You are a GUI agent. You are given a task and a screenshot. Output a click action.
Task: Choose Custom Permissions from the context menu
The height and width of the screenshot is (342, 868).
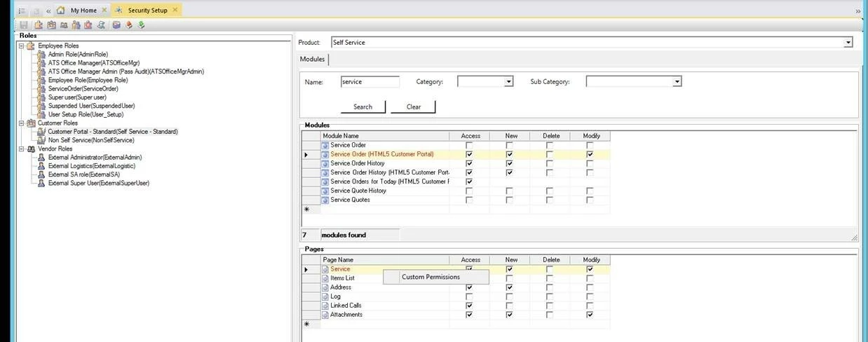click(x=430, y=277)
